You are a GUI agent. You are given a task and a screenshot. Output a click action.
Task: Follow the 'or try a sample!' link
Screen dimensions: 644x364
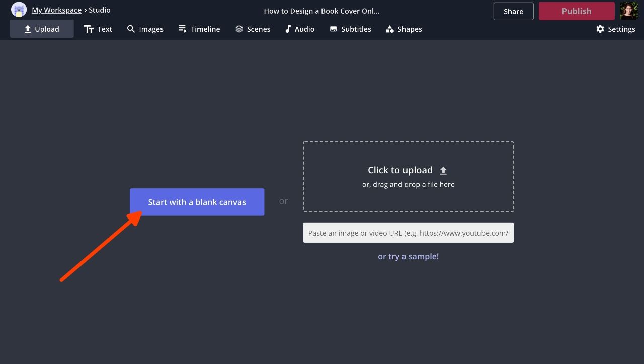(x=408, y=256)
